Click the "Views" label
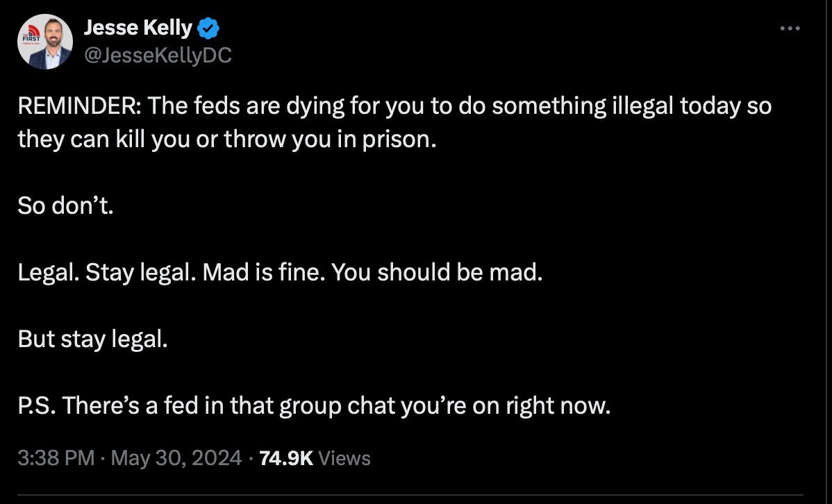This screenshot has width=832, height=504. [344, 458]
